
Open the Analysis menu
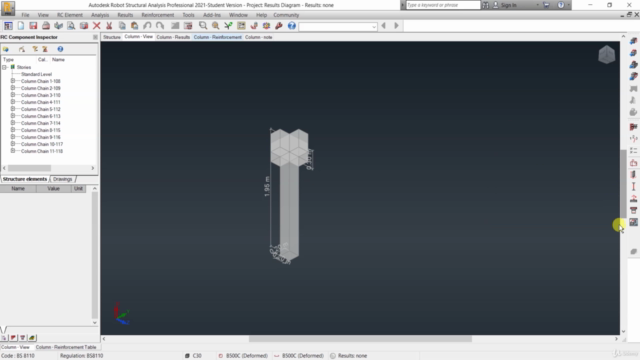[100, 15]
